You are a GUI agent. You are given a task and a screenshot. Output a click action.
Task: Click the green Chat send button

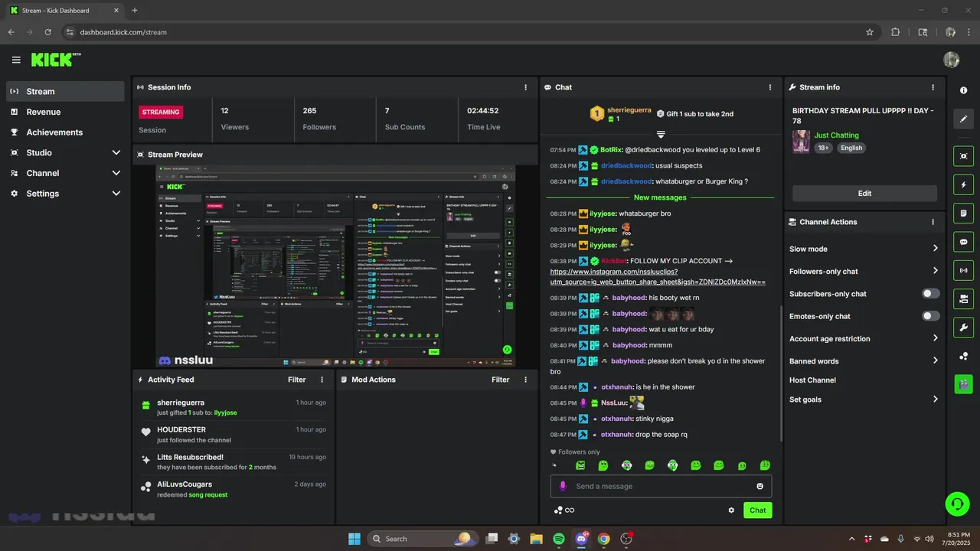(757, 510)
